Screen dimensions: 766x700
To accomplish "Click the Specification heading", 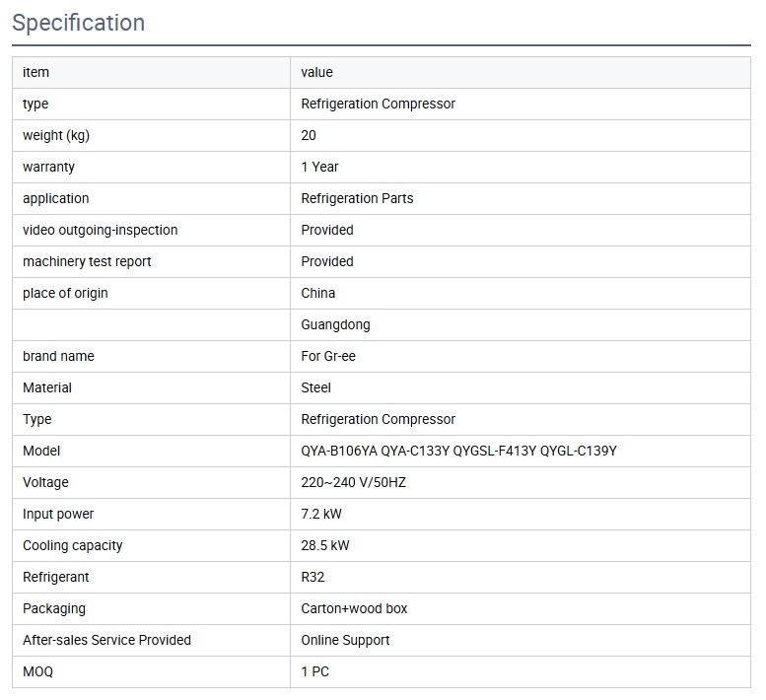I will coord(79,23).
